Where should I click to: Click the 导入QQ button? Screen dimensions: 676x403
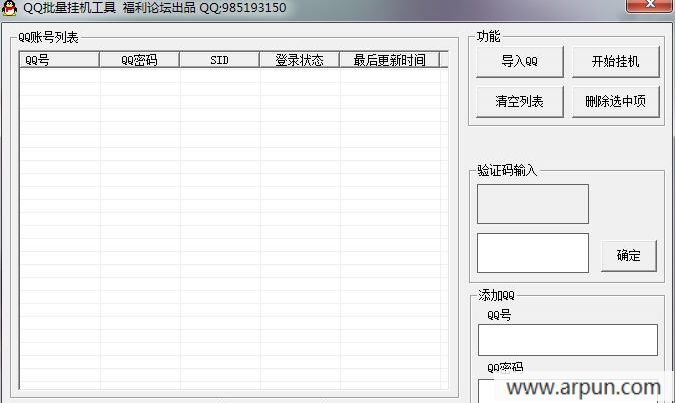520,62
